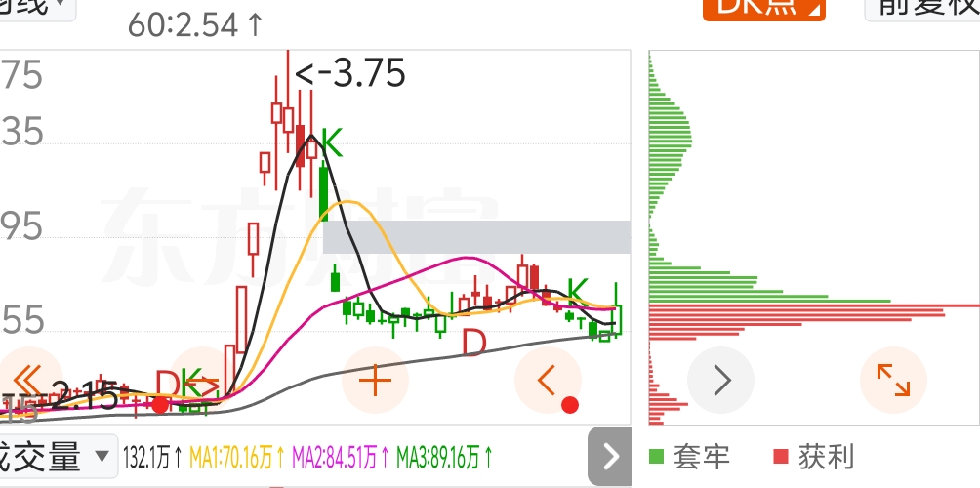The width and height of the screenshot is (980, 488).
Task: Tap the orange plus zoom button
Action: (x=375, y=380)
